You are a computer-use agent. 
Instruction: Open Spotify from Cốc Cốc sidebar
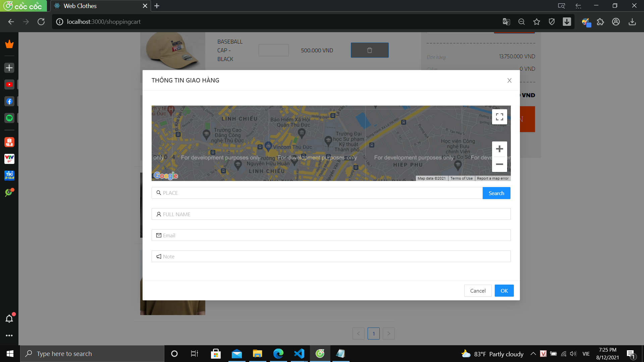pyautogui.click(x=9, y=118)
